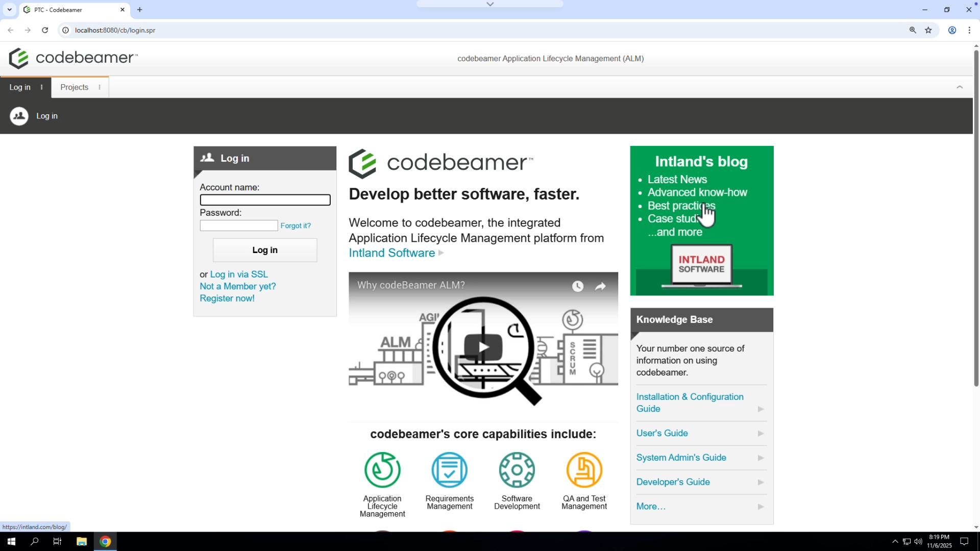Screen dimensions: 980x551
Task: Click the Application Lifecycle Management icon
Action: 382,470
